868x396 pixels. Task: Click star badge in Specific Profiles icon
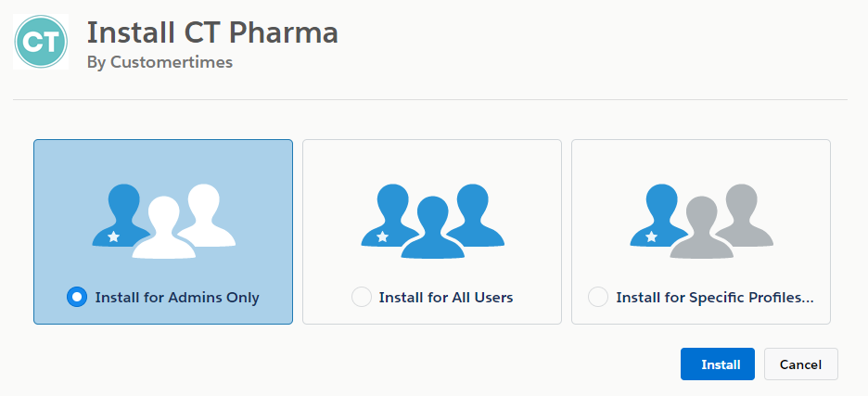tap(651, 237)
